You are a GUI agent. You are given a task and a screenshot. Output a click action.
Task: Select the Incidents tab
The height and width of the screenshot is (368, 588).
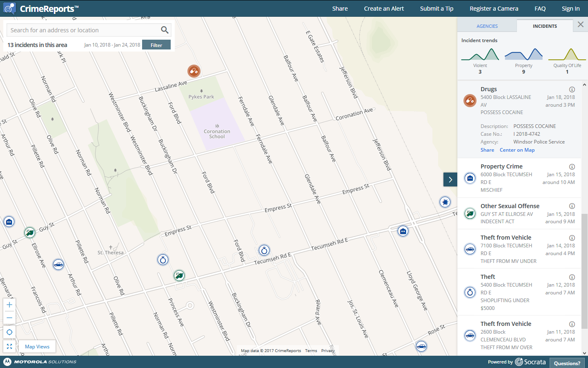coord(545,26)
